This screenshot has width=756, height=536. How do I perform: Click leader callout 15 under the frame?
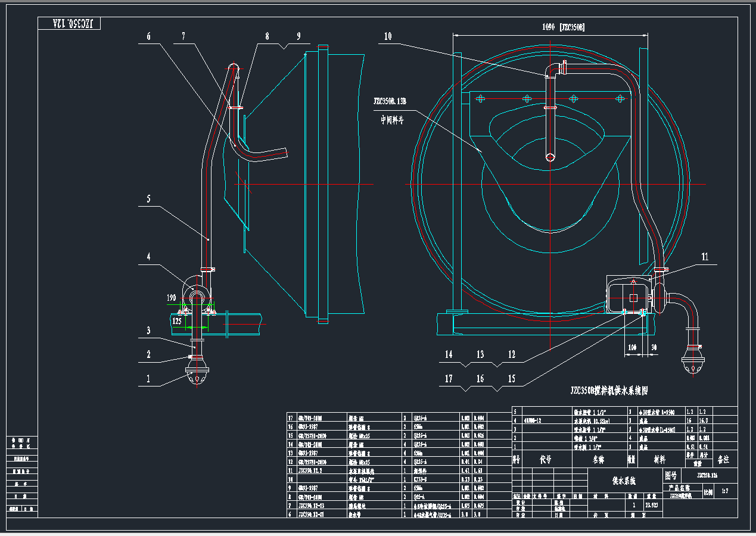(x=512, y=378)
